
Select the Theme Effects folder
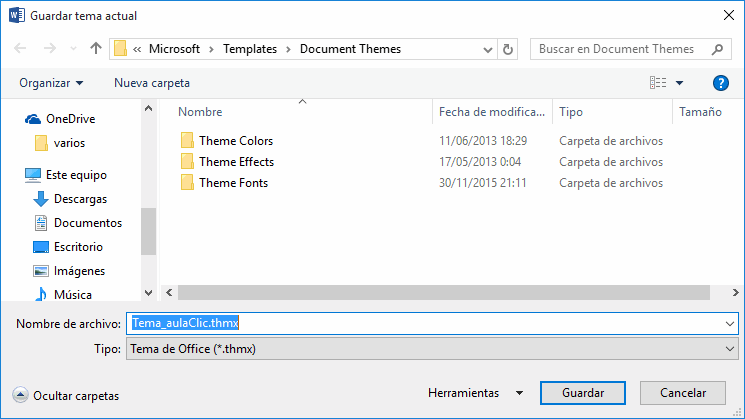coord(236,162)
